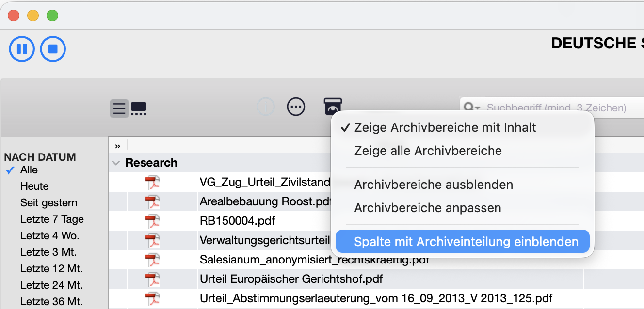
Task: Switch to thumbnail strip view
Action: pyautogui.click(x=139, y=108)
